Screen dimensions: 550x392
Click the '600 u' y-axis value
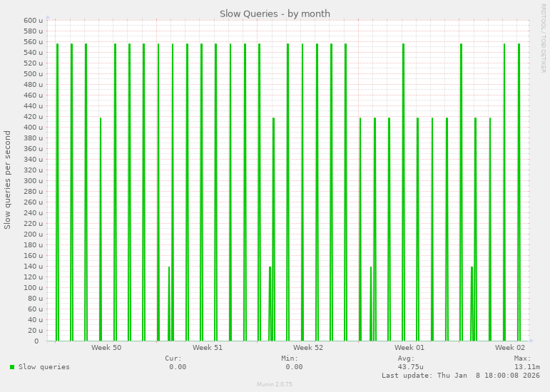pos(34,21)
